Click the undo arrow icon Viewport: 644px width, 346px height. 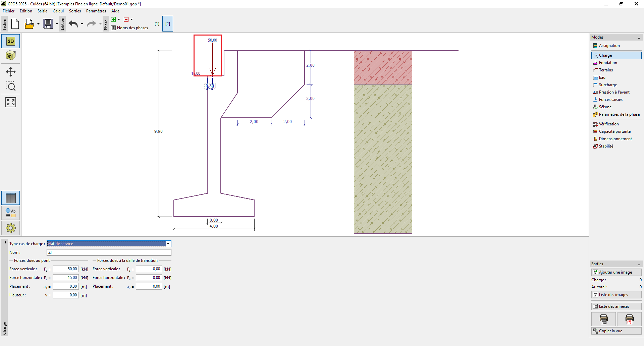(73, 24)
